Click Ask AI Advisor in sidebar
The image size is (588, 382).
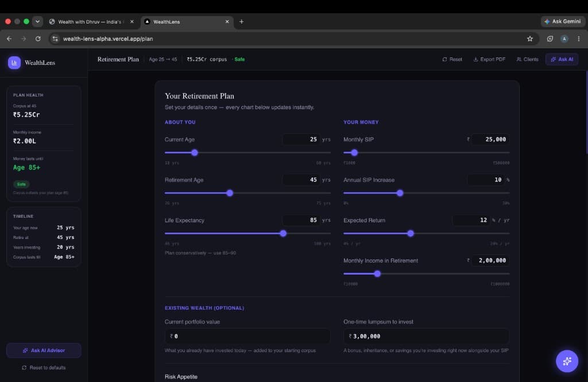pos(44,350)
